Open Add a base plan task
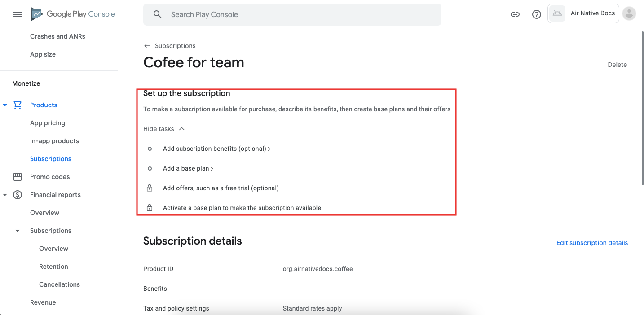Image resolution: width=644 pixels, height=315 pixels. tap(188, 168)
